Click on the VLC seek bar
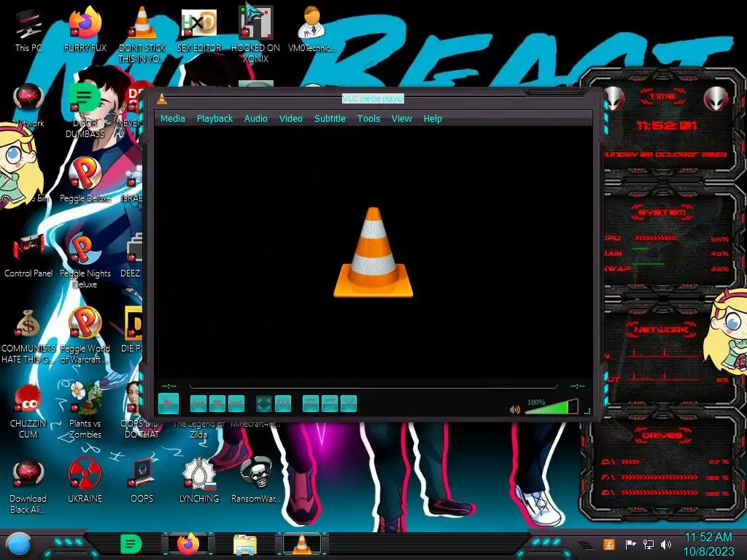This screenshot has height=560, width=747. pos(373,386)
